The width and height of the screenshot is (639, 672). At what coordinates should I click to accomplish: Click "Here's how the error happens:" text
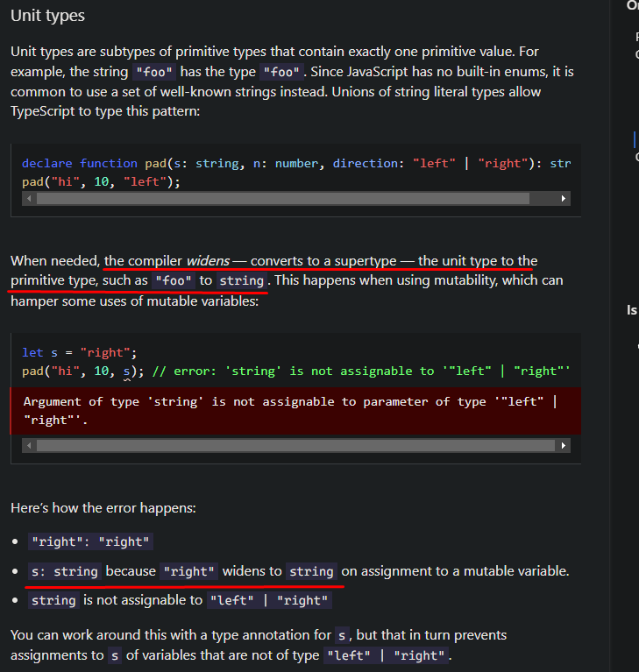tap(103, 508)
